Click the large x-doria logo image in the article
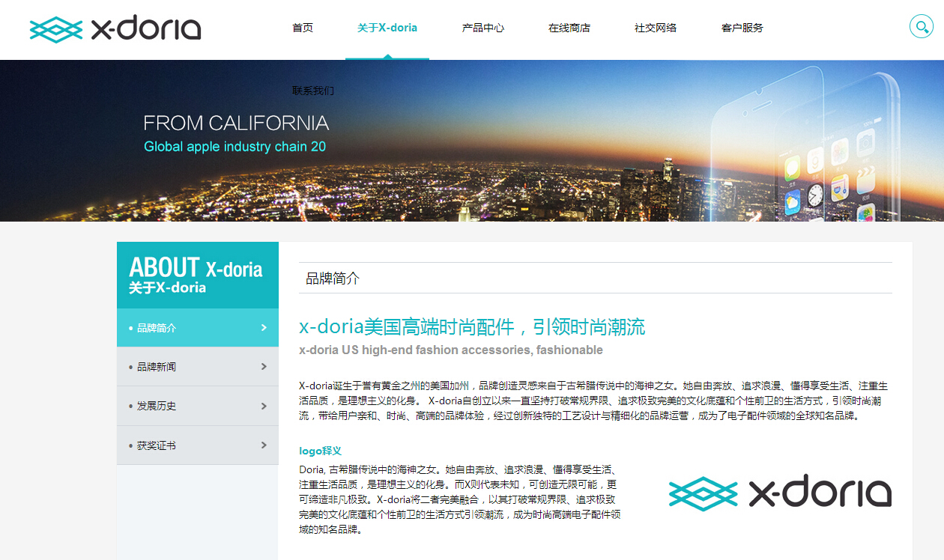The width and height of the screenshot is (944, 560). tap(780, 493)
